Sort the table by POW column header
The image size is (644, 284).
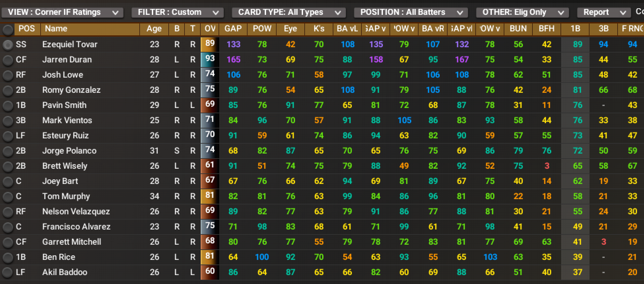[262, 29]
